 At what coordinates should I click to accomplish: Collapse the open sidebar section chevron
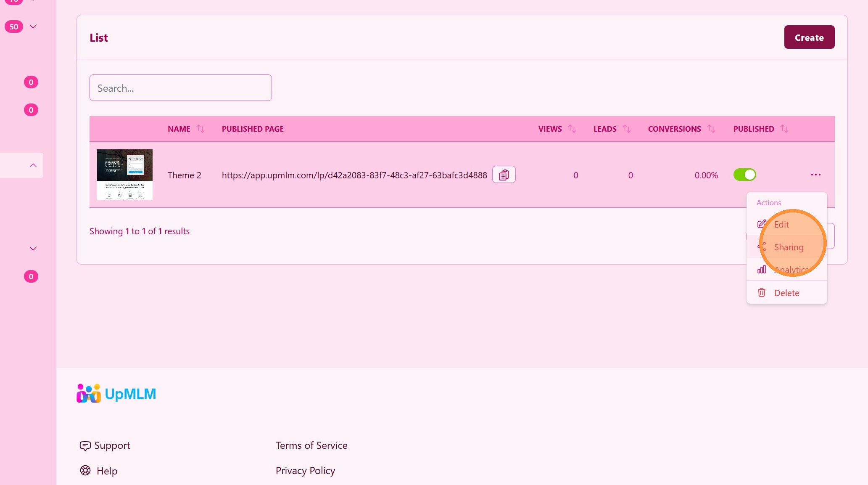click(x=33, y=165)
